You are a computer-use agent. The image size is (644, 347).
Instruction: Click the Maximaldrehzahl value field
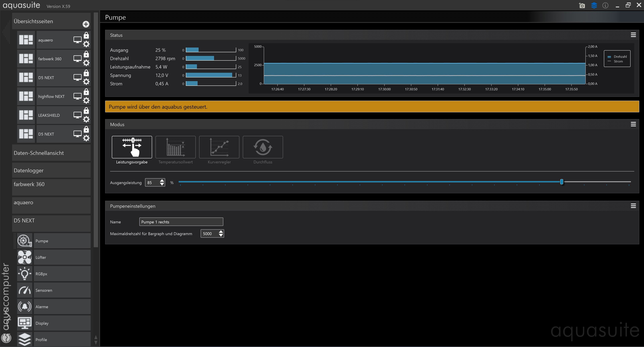[209, 234]
